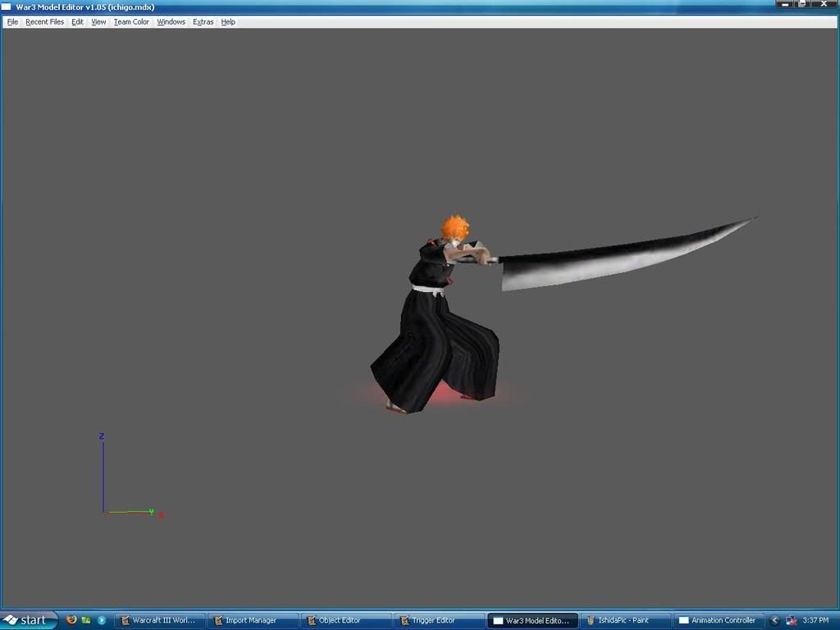Image resolution: width=840 pixels, height=630 pixels.
Task: Switch to Warcraft III World Editor taskbar button
Action: pos(160,620)
